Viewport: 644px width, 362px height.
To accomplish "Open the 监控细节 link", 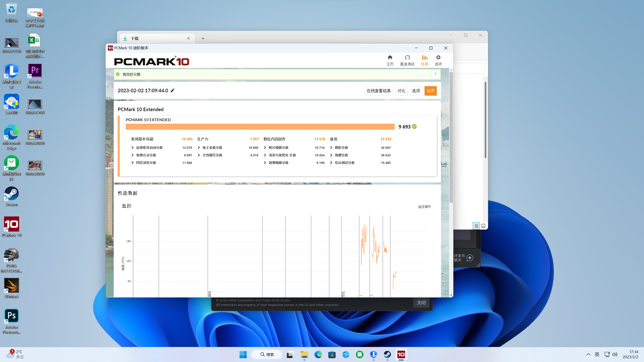I will [424, 207].
